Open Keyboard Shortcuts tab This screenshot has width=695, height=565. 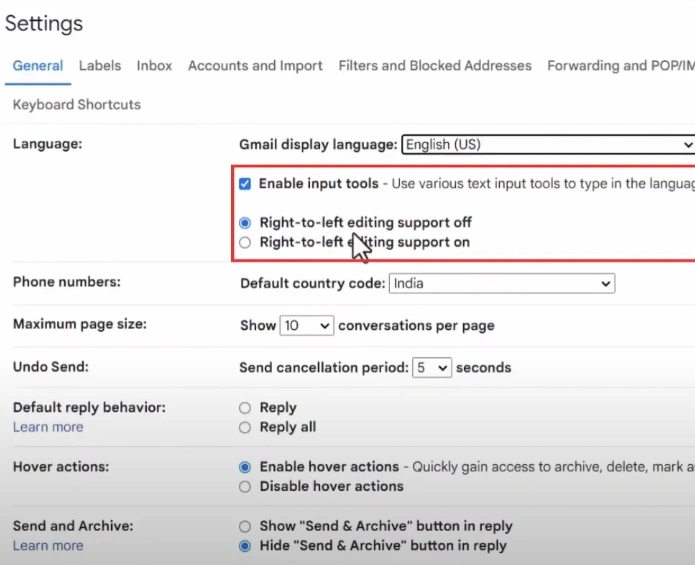pos(77,105)
